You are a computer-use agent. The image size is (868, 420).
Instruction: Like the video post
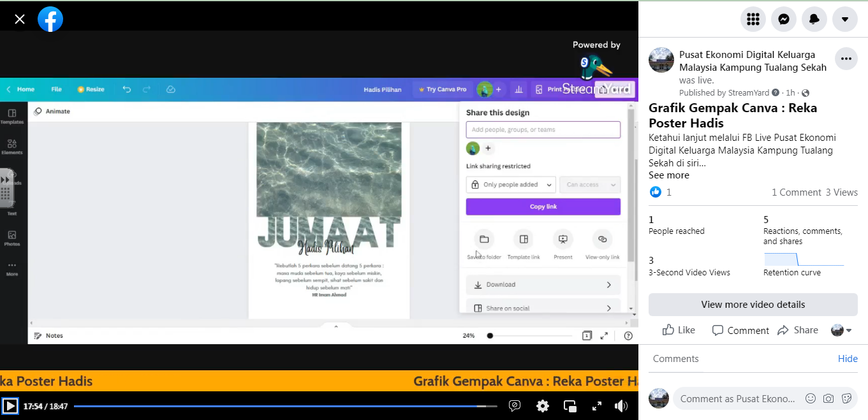pos(679,330)
